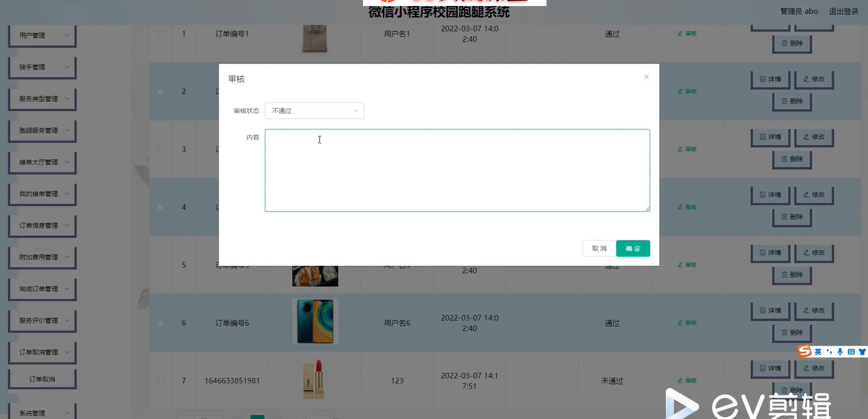Click the 用户名6 cell

397,323
